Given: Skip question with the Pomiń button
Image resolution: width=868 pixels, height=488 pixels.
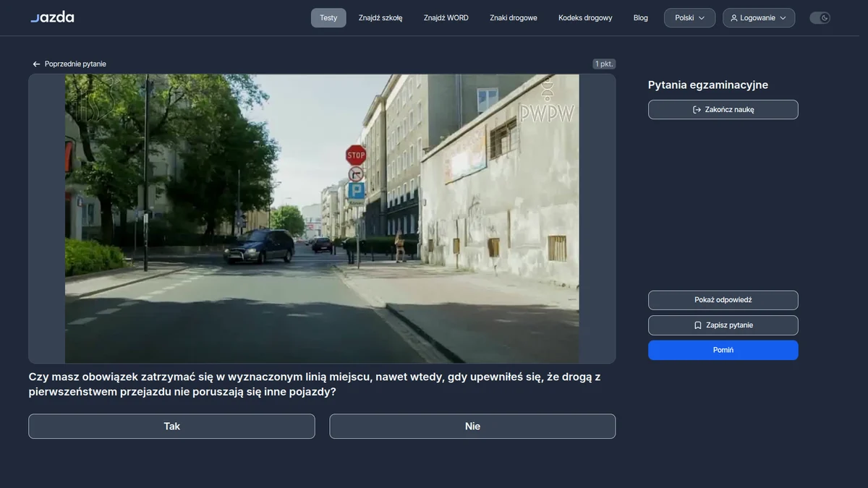Looking at the screenshot, I should (723, 350).
